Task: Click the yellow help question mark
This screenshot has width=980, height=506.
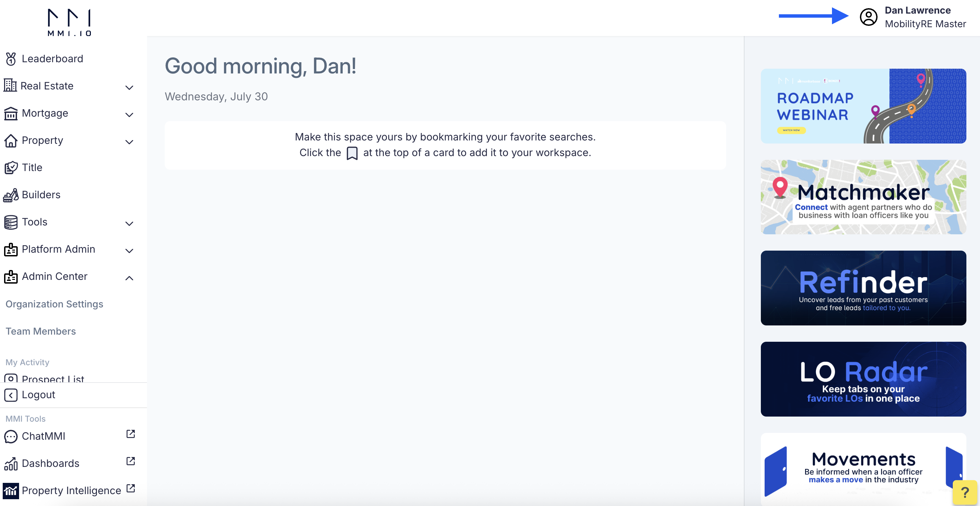Action: pyautogui.click(x=965, y=492)
